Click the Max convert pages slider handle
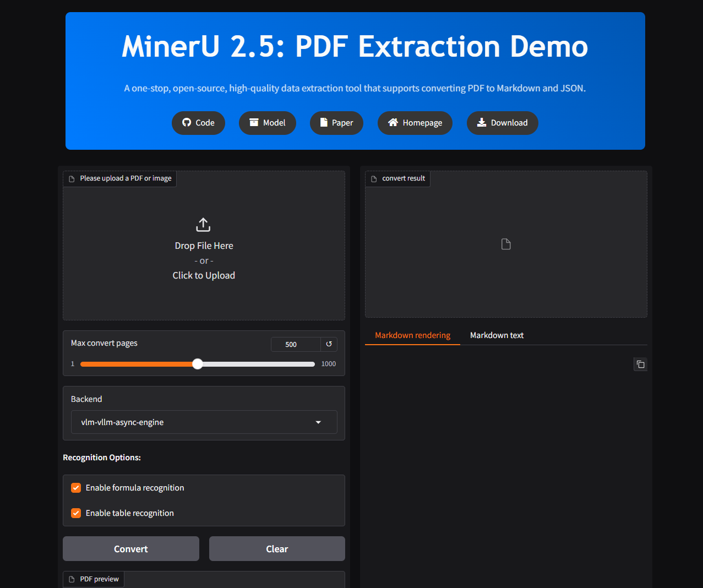This screenshot has height=588, width=703. tap(198, 364)
